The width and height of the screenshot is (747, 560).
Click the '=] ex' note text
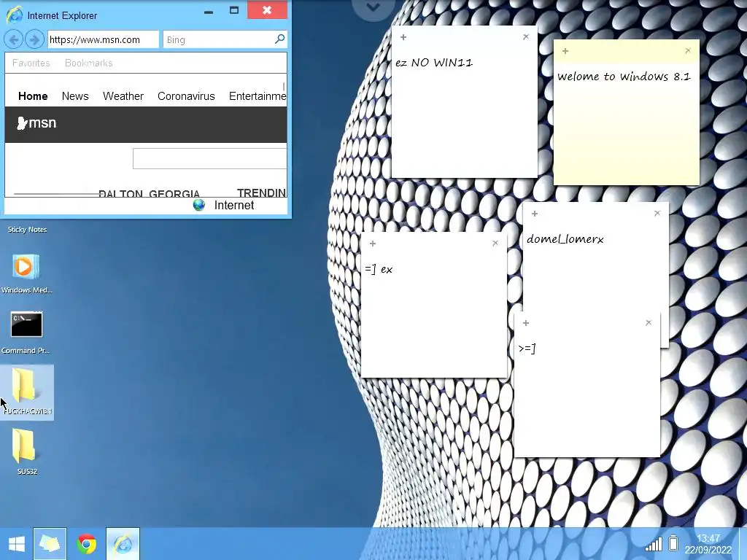coord(379,269)
